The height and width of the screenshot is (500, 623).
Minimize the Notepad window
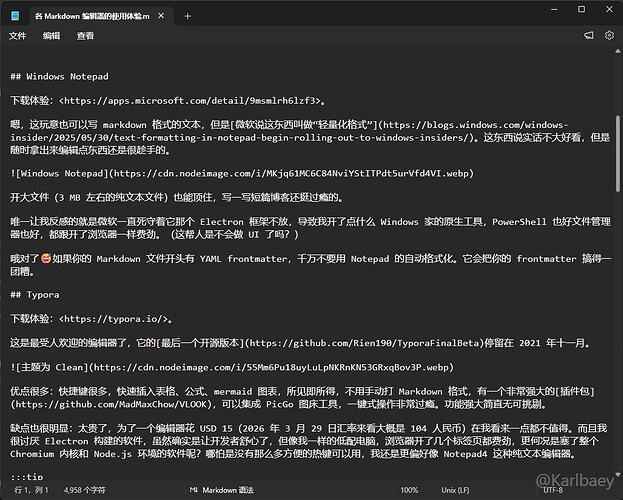pos(554,9)
